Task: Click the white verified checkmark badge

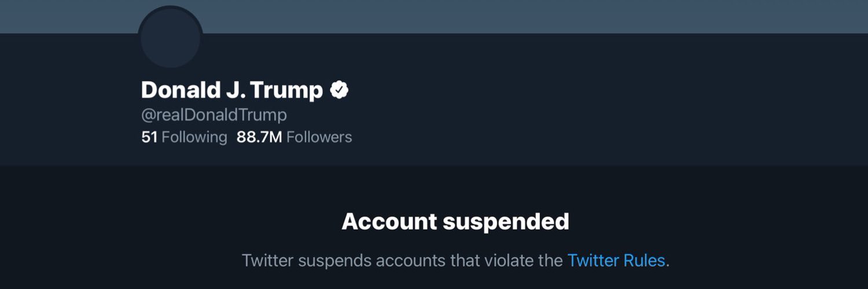Action: click(x=339, y=90)
